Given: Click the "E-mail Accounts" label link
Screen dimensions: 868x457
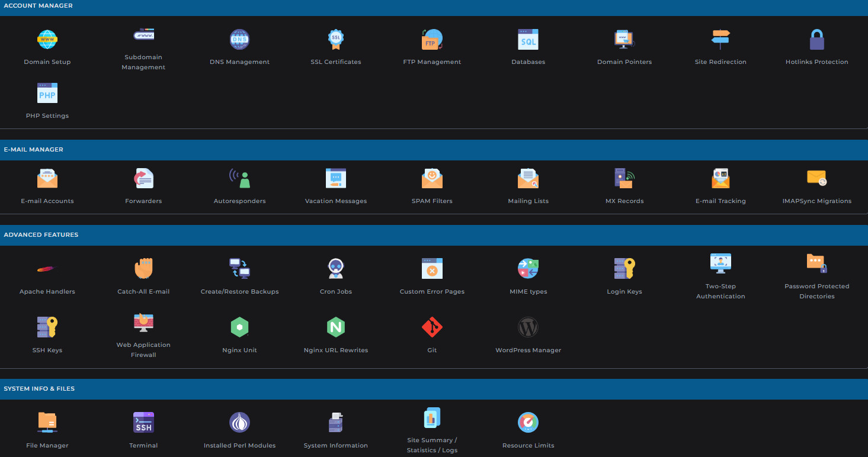Looking at the screenshot, I should [47, 201].
